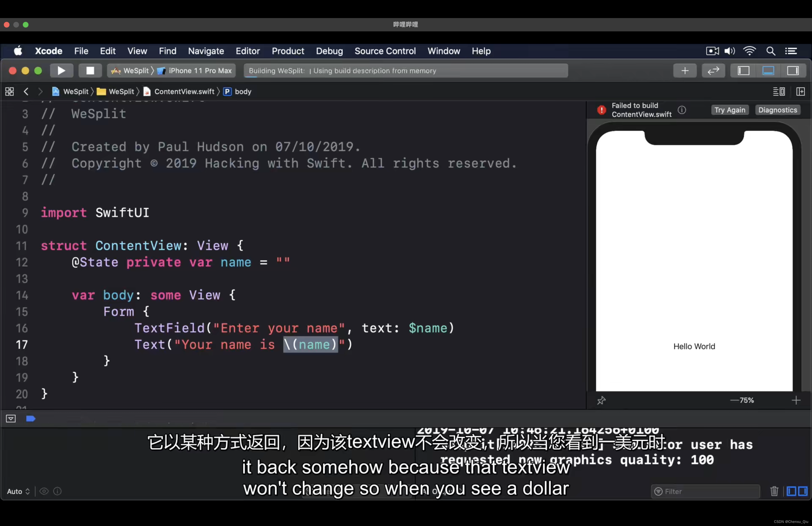This screenshot has height=526, width=812.
Task: Open the related items grid icon
Action: pyautogui.click(x=9, y=91)
